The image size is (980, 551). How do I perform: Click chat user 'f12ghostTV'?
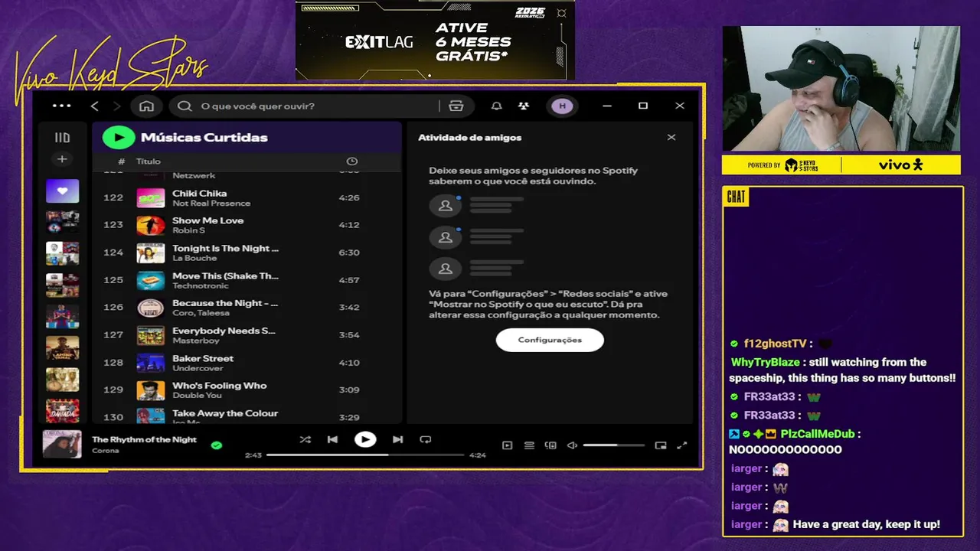click(x=775, y=344)
